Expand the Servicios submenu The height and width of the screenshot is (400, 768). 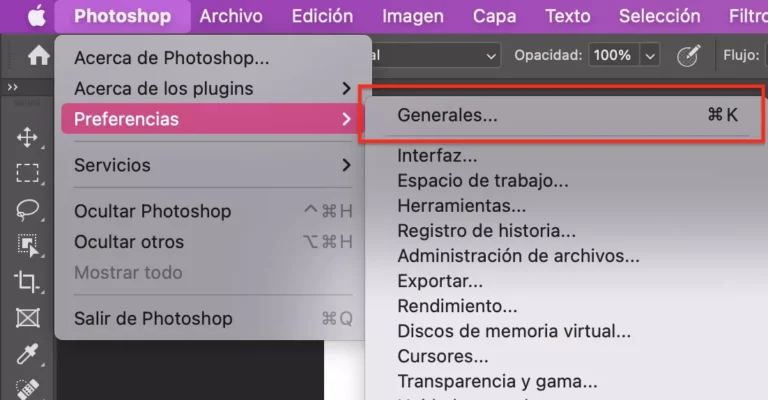[x=346, y=165]
